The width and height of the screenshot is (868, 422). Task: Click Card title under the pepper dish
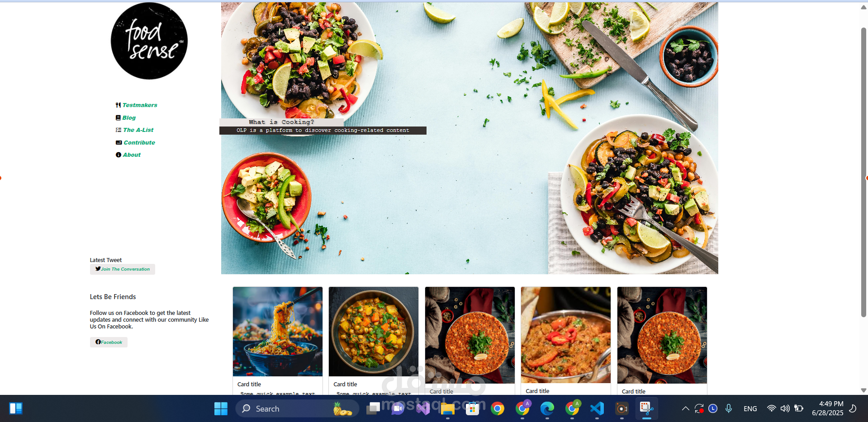537,391
